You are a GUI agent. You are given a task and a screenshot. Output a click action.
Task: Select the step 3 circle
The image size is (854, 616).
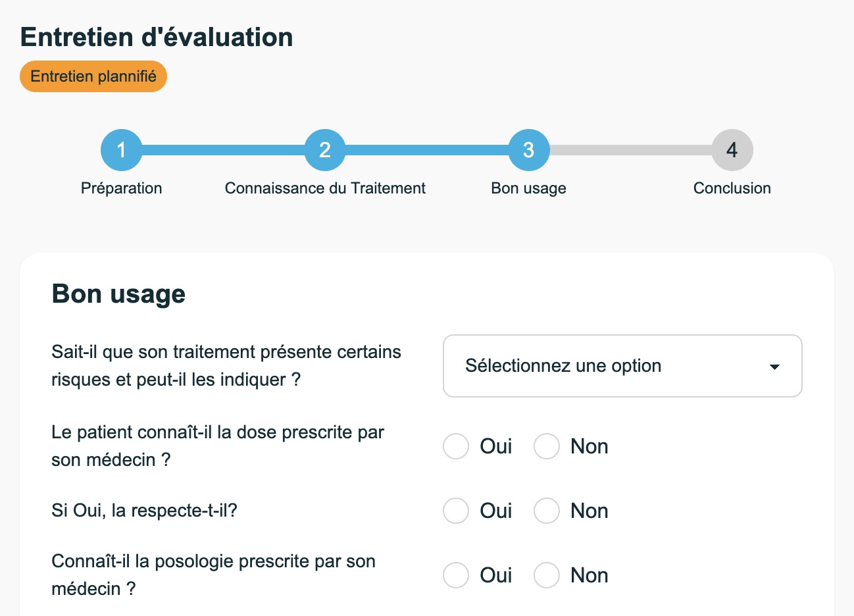[x=528, y=150]
